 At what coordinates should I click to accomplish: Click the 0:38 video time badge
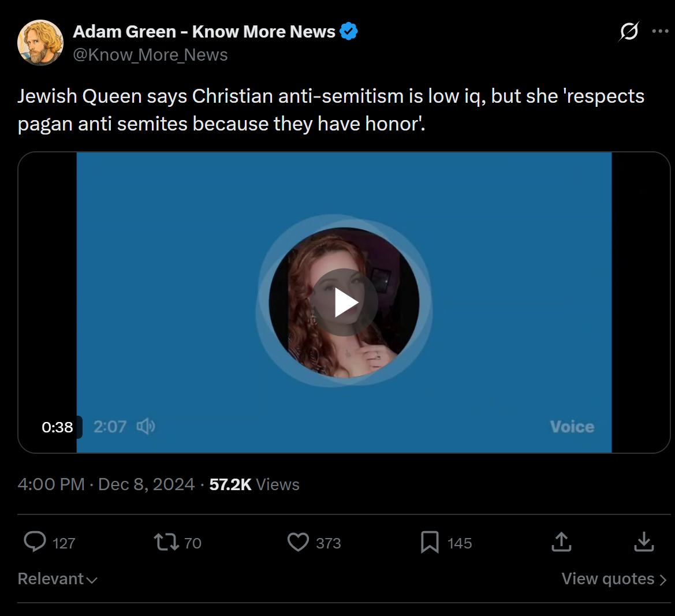click(x=58, y=427)
